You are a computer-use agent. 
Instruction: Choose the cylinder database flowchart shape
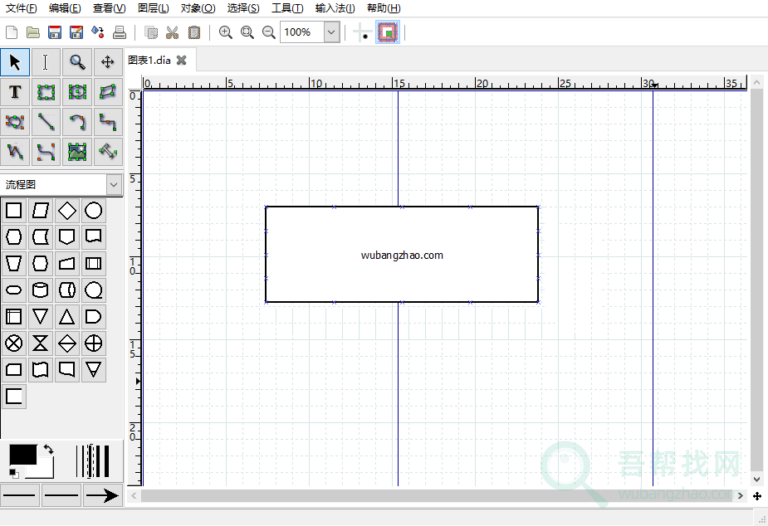point(40,291)
